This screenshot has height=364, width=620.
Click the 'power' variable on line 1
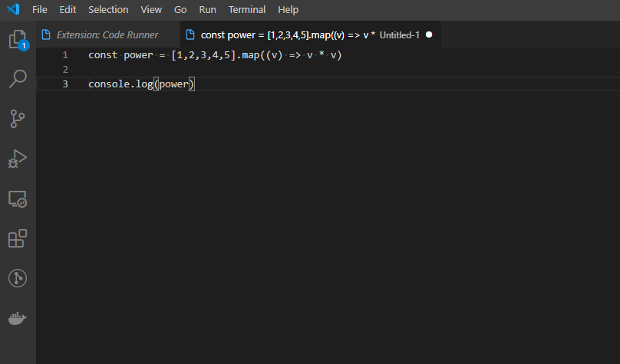[138, 56]
